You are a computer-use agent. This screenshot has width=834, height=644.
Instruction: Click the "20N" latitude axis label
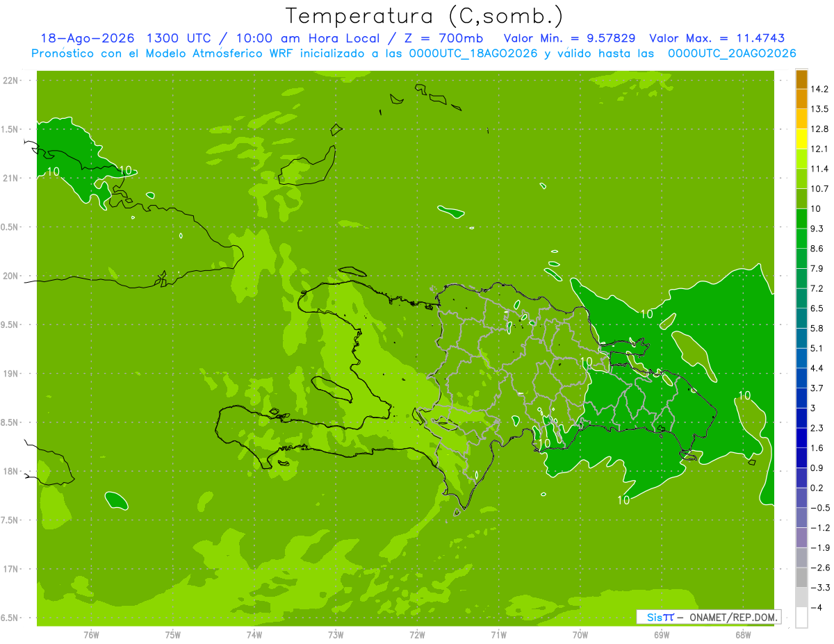(x=12, y=276)
